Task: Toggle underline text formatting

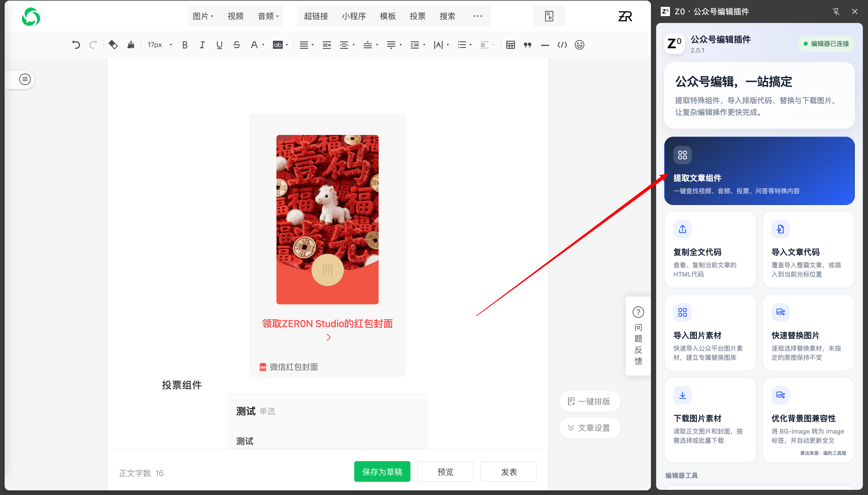Action: tap(220, 45)
